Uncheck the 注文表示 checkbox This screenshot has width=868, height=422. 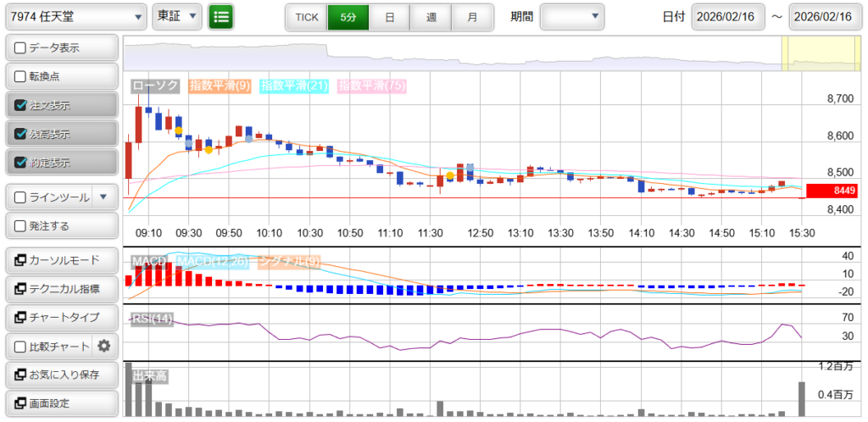pos(20,106)
